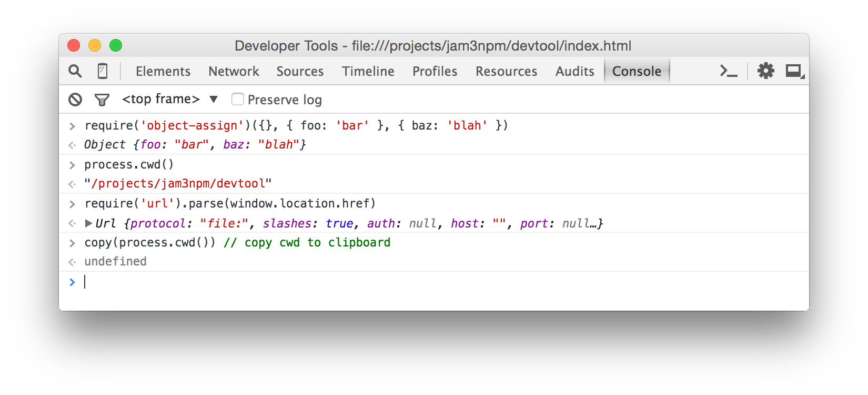Enable the Preserve log checkbox
The image size is (868, 395).
[238, 99]
